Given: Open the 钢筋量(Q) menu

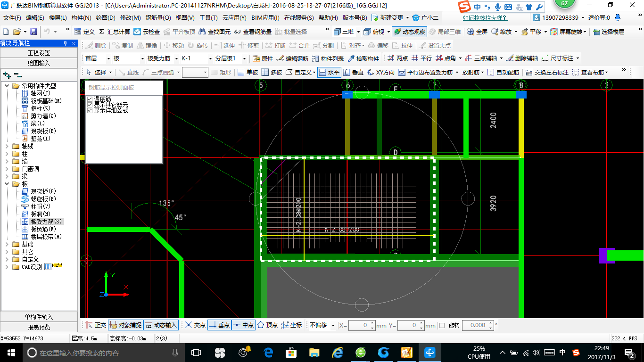Looking at the screenshot, I should click(158, 18).
